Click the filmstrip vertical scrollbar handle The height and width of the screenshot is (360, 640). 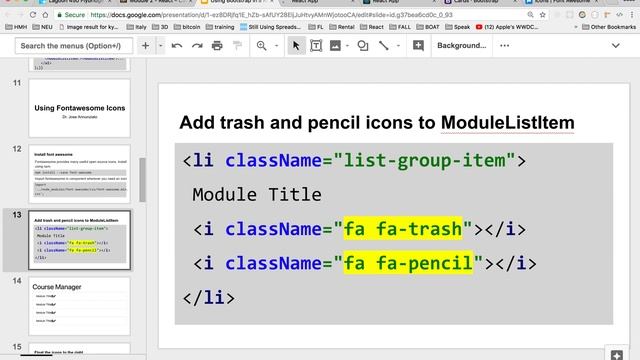coord(142,180)
